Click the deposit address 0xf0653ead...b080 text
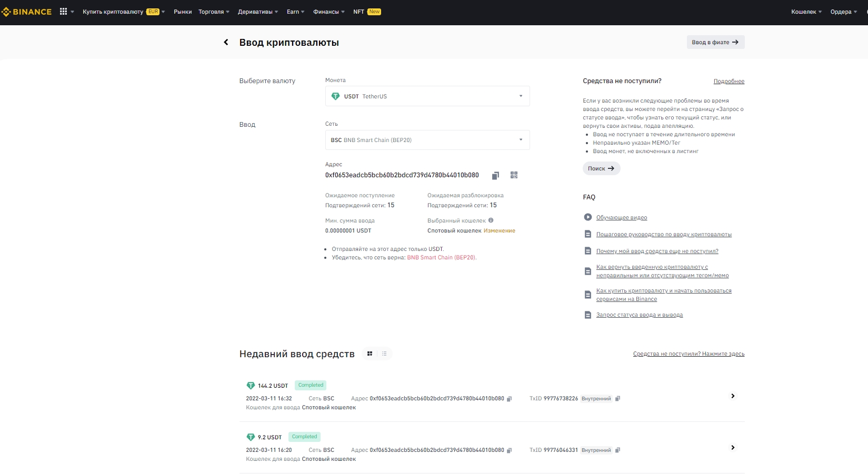The width and height of the screenshot is (868, 474). click(x=402, y=175)
